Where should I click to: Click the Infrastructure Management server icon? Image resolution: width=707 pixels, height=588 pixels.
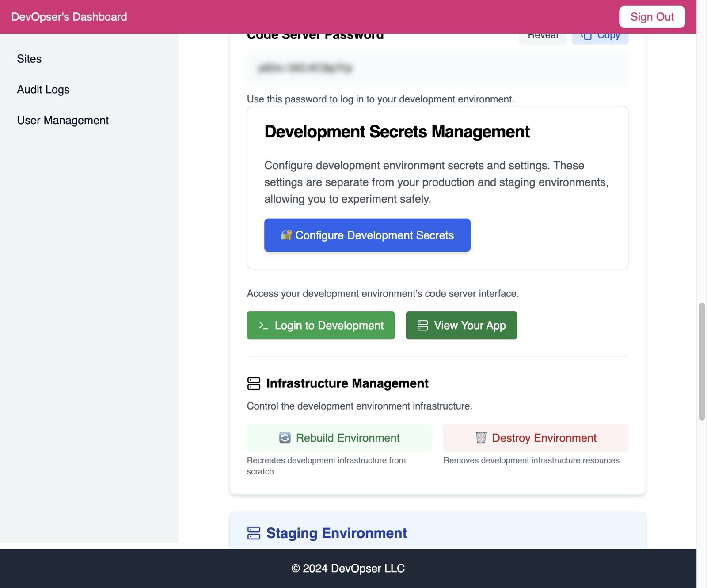click(254, 383)
